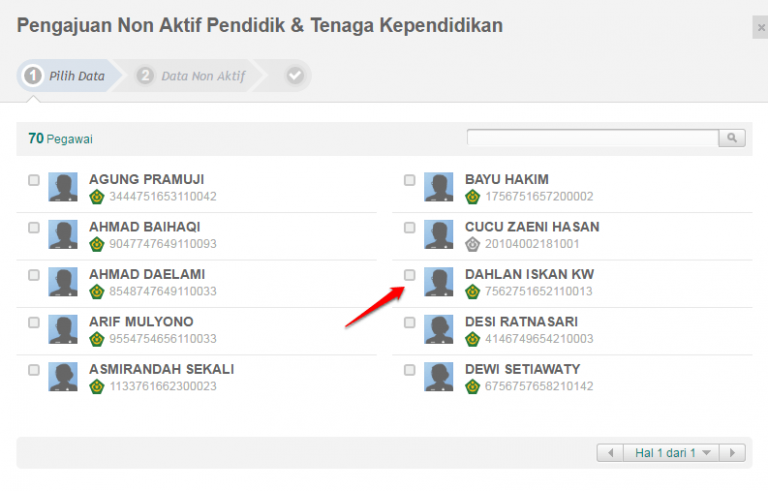Click the name BAYU HAKIM
Screen dimensions: 768x491
coord(507,179)
